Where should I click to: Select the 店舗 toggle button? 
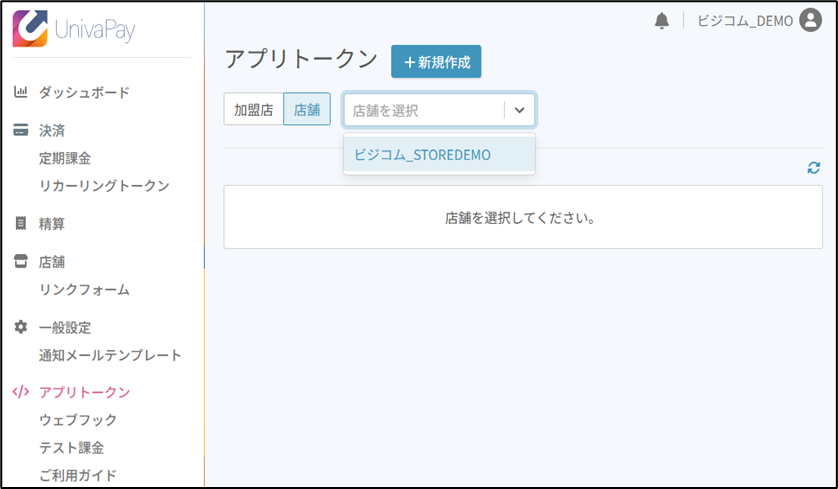[x=307, y=110]
